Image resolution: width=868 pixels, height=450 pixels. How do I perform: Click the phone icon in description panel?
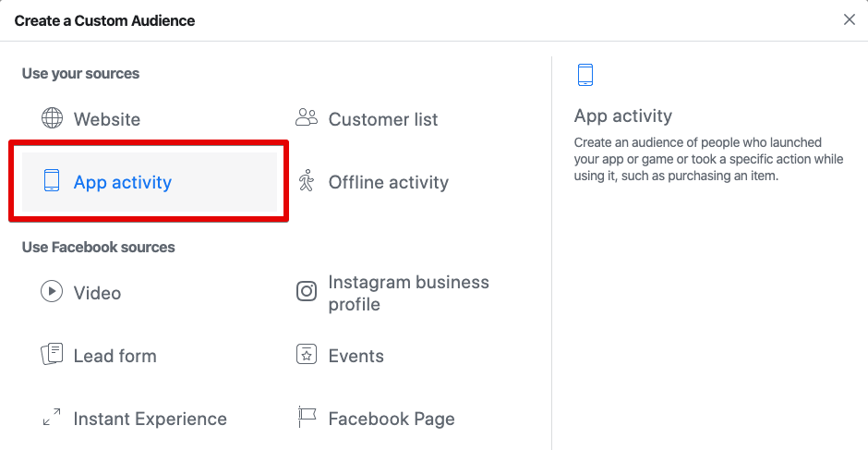point(585,75)
